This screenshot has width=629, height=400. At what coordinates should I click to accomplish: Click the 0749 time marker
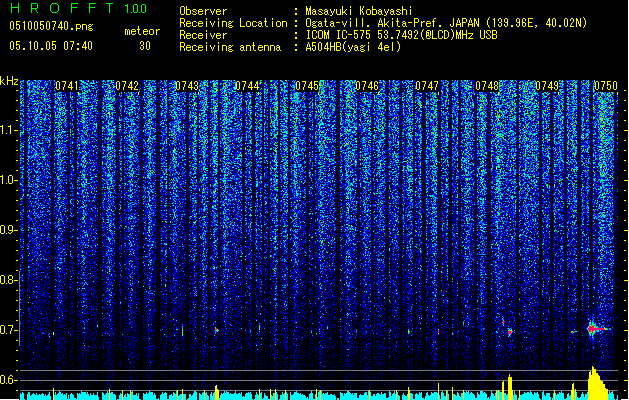click(547, 86)
